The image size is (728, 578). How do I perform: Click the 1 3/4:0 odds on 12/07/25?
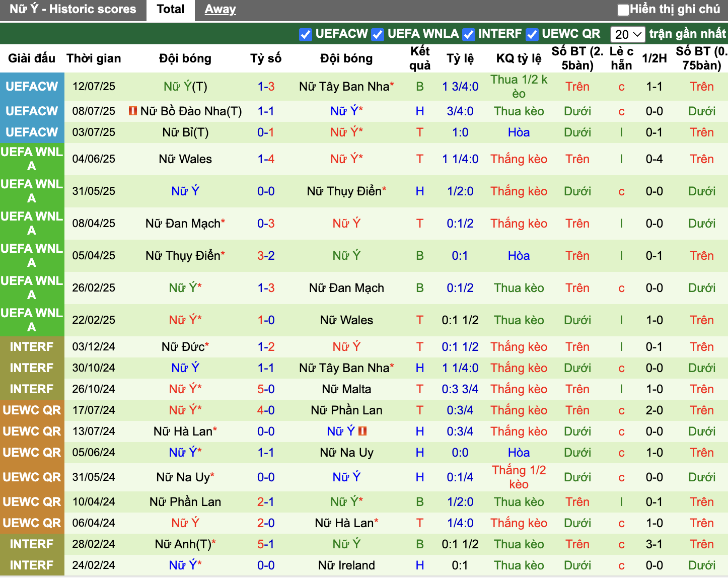tap(460, 87)
